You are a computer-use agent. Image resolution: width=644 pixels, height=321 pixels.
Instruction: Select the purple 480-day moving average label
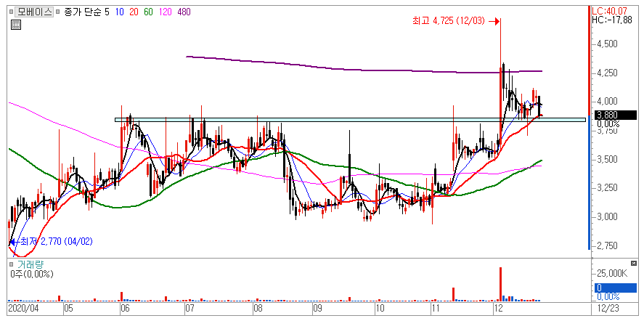click(x=184, y=12)
